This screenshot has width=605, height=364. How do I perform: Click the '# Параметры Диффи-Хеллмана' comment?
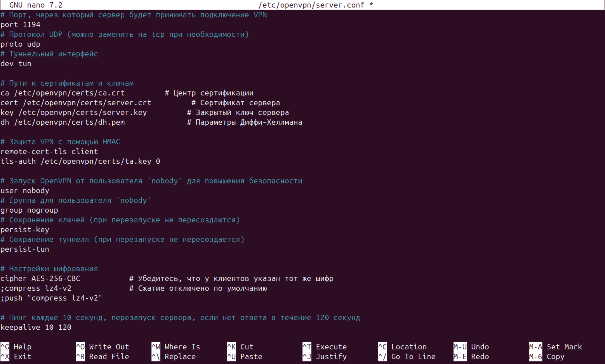tap(245, 122)
